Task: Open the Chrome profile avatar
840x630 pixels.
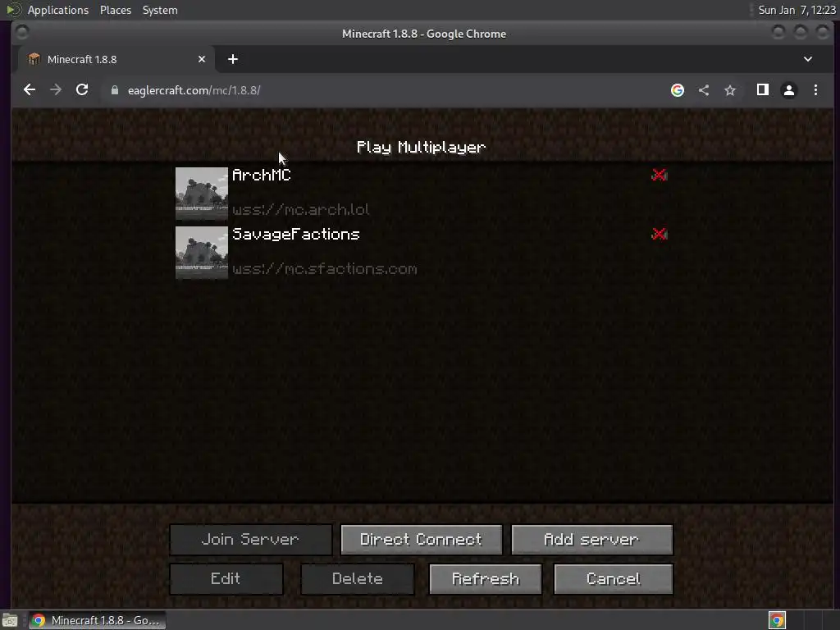Action: (789, 90)
